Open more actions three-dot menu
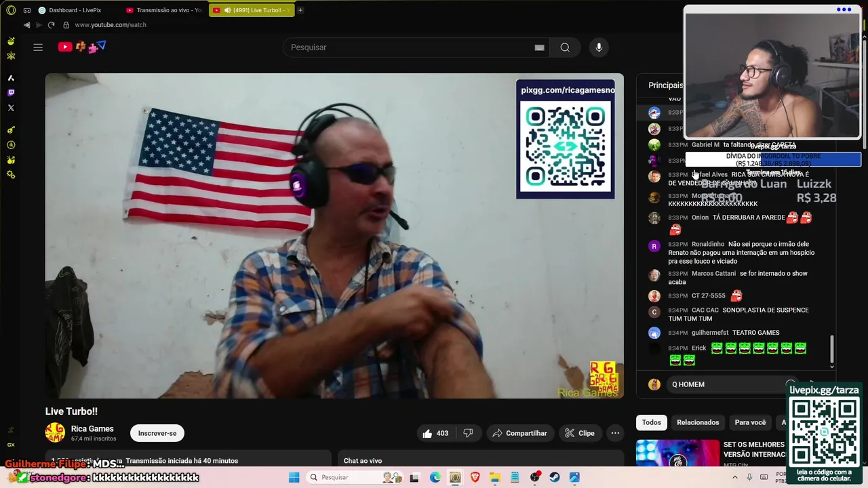 coord(615,433)
